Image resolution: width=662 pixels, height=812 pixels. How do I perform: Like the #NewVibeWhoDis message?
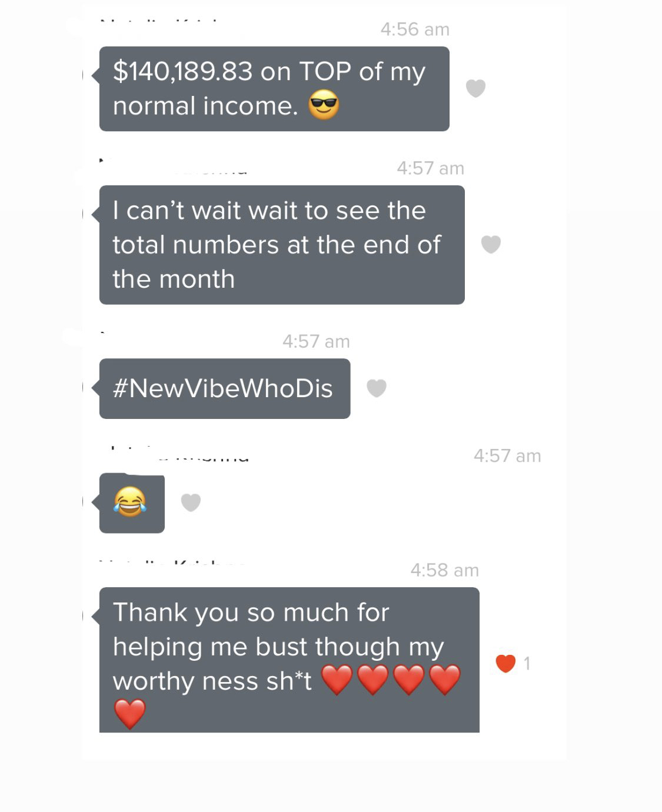pyautogui.click(x=377, y=388)
